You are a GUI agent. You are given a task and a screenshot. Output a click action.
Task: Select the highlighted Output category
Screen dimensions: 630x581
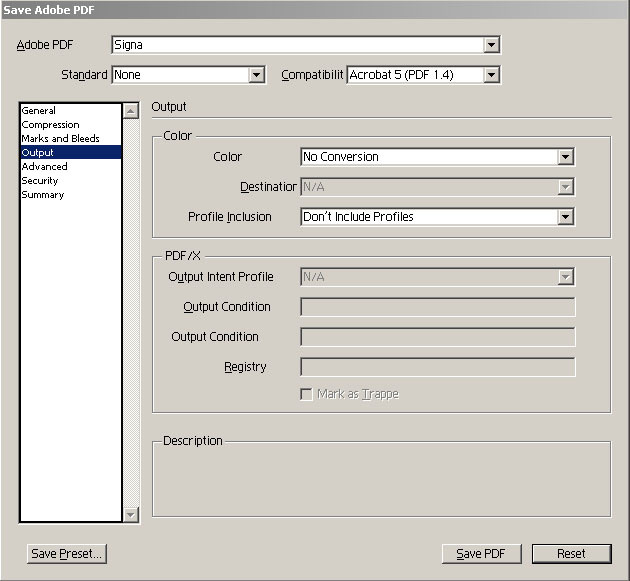[71, 153]
